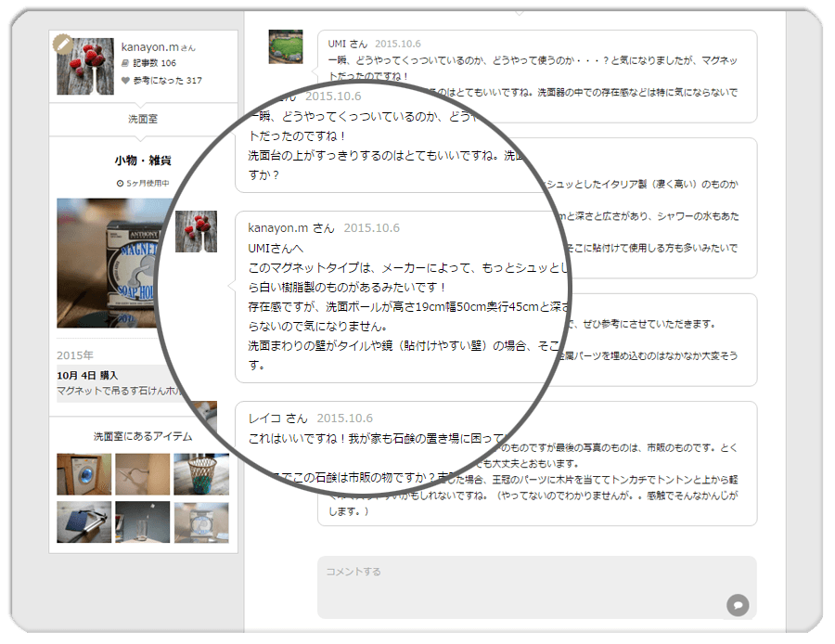Open UMI's avatar in the first comment
Image resolution: width=835 pixels, height=644 pixels.
click(285, 46)
